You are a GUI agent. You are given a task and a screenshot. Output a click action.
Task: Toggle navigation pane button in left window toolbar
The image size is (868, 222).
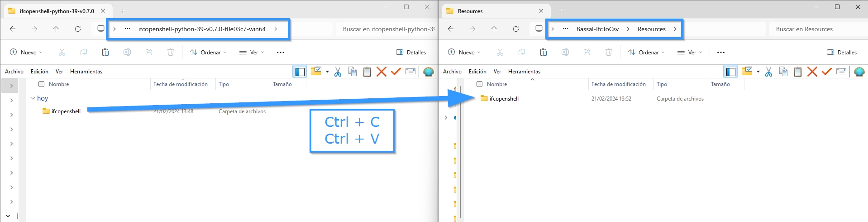click(x=300, y=72)
